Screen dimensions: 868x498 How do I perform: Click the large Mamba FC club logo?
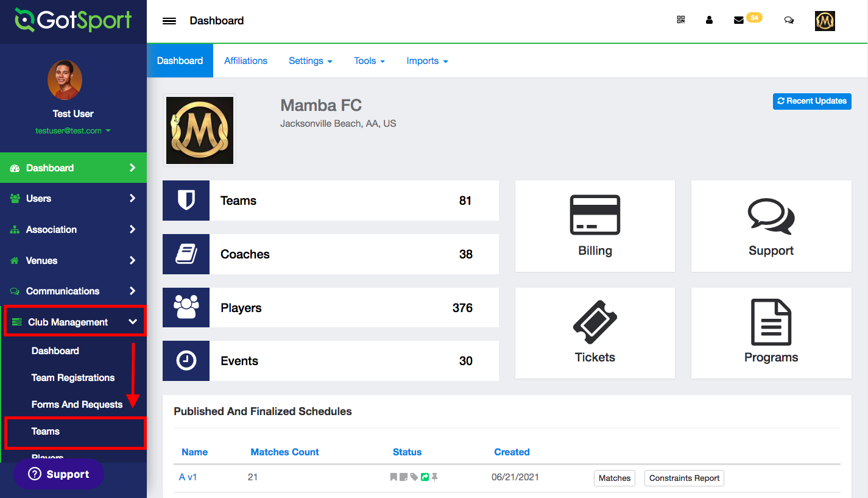(199, 130)
